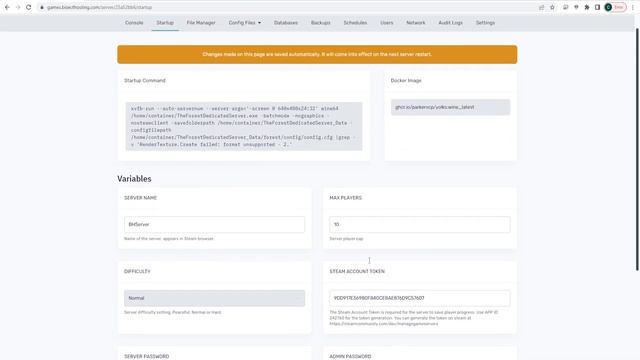Expand the Config Files dropdown menu
This screenshot has width=640, height=360.
[x=244, y=23]
